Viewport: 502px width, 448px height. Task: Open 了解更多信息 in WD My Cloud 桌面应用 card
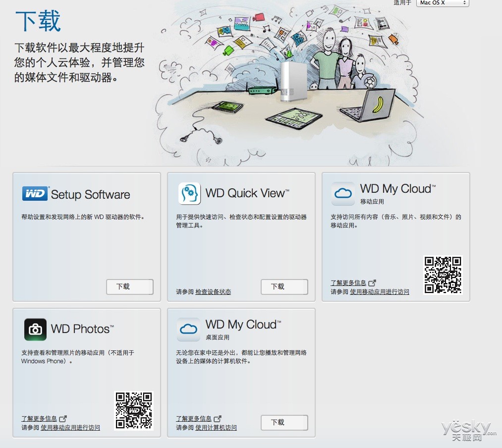click(x=194, y=419)
